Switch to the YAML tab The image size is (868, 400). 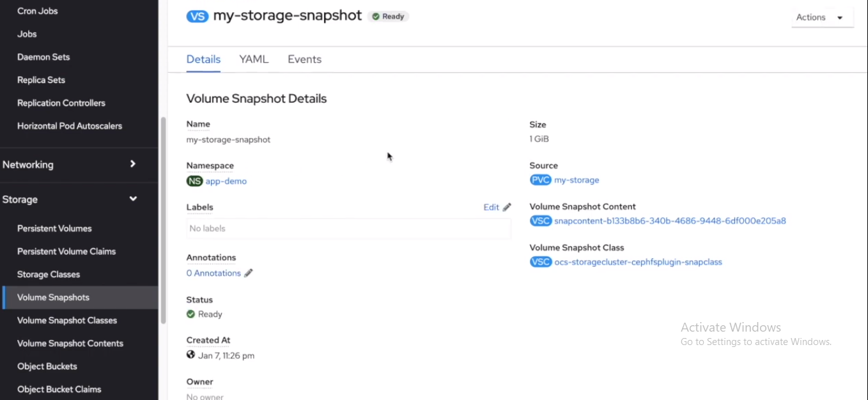(x=254, y=59)
